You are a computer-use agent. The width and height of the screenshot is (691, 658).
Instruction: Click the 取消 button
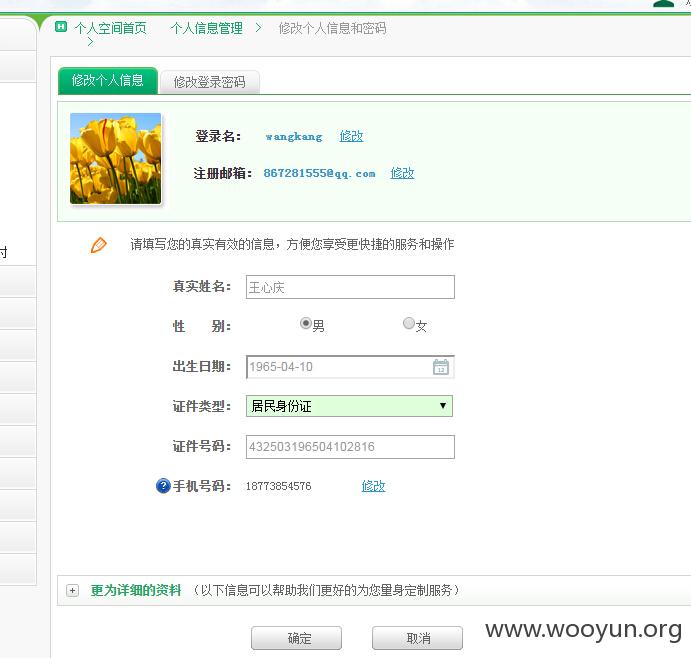coord(417,638)
